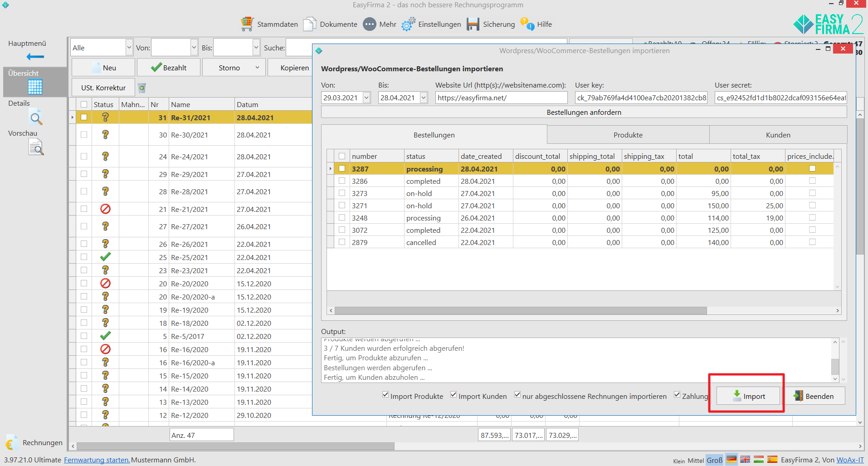Open import dialog Von date picker 29.03.2021
The width and height of the screenshot is (868, 466).
tap(366, 98)
